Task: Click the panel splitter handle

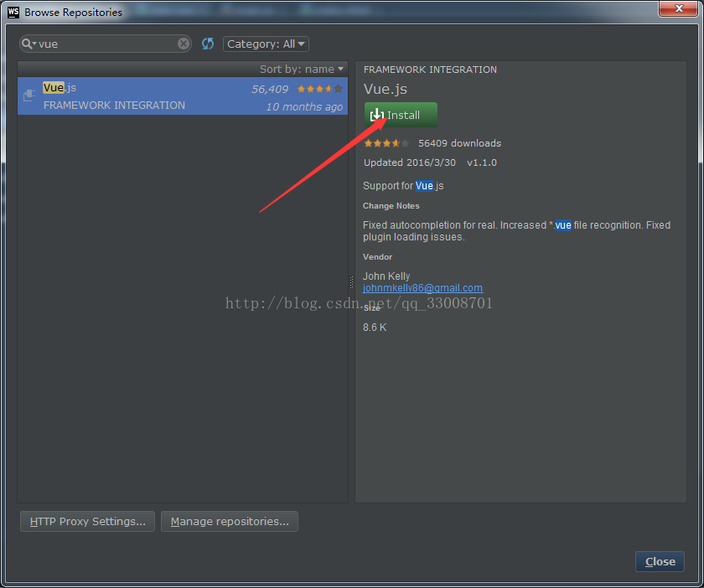Action: click(351, 282)
